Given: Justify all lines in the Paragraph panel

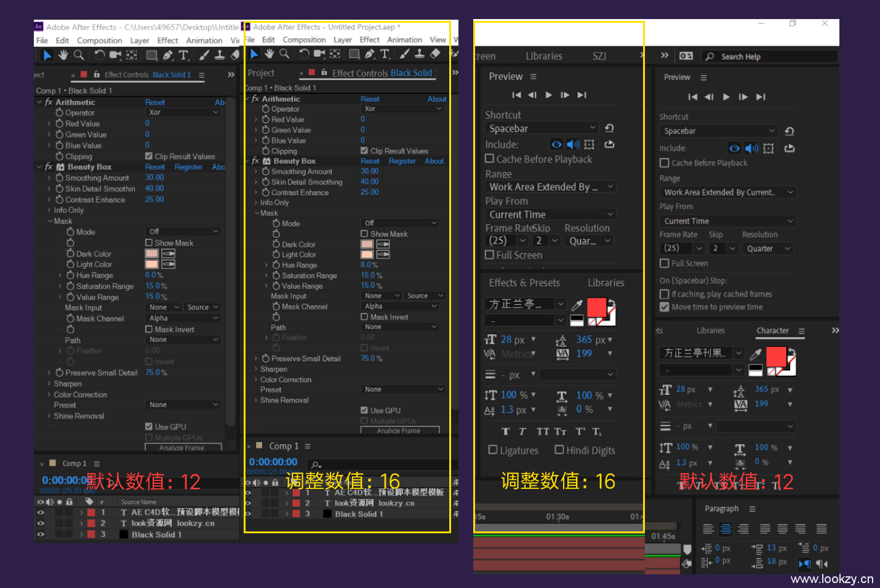Looking at the screenshot, I should click(822, 529).
